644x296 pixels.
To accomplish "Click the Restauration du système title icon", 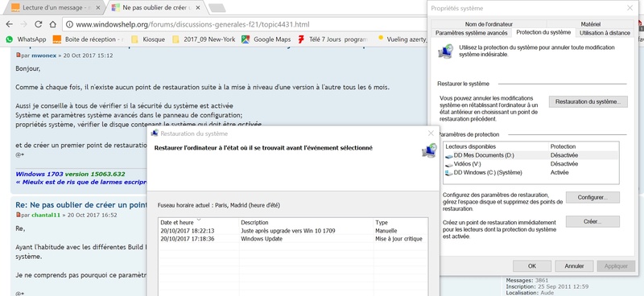I will 155,134.
